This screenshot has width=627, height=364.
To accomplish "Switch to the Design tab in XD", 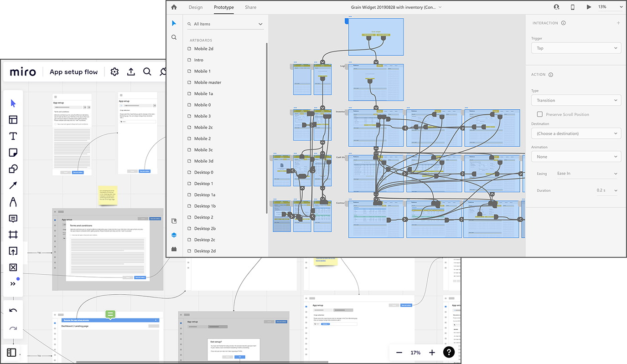I will coord(195,7).
